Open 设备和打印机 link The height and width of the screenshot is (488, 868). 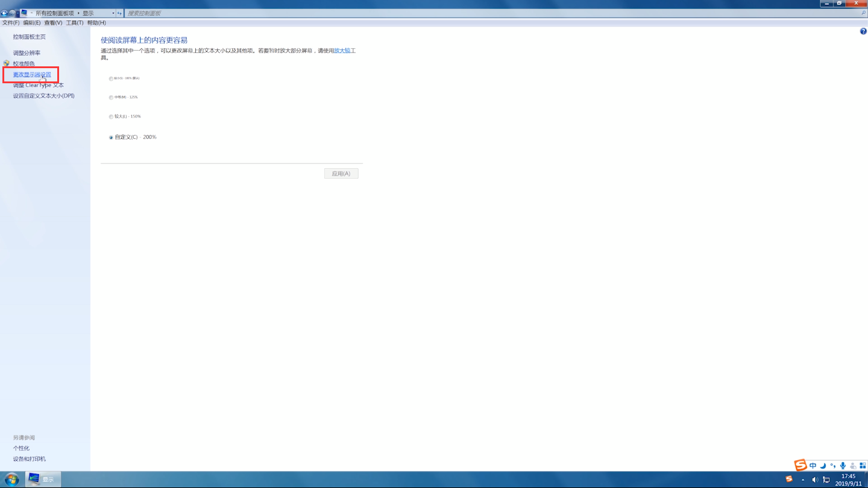tap(30, 459)
